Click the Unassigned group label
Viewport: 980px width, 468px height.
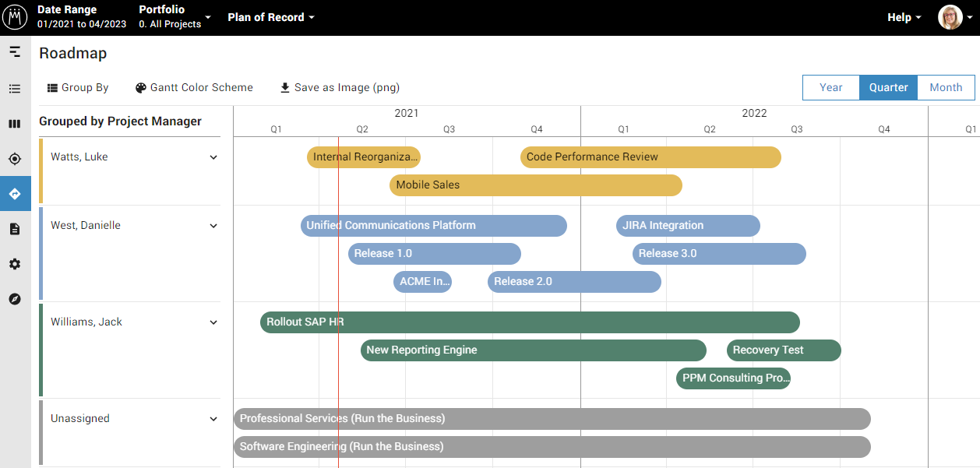click(x=80, y=419)
